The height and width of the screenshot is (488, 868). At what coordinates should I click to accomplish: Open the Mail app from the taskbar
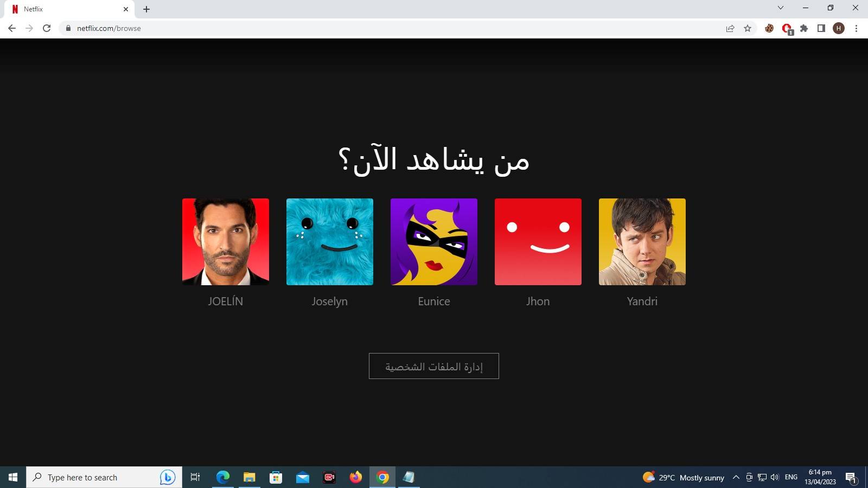[x=303, y=477]
